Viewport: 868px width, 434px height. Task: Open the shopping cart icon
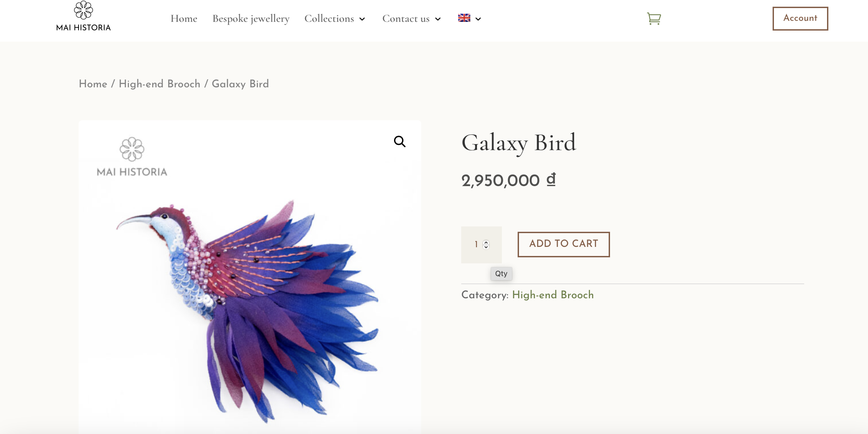coord(654,18)
